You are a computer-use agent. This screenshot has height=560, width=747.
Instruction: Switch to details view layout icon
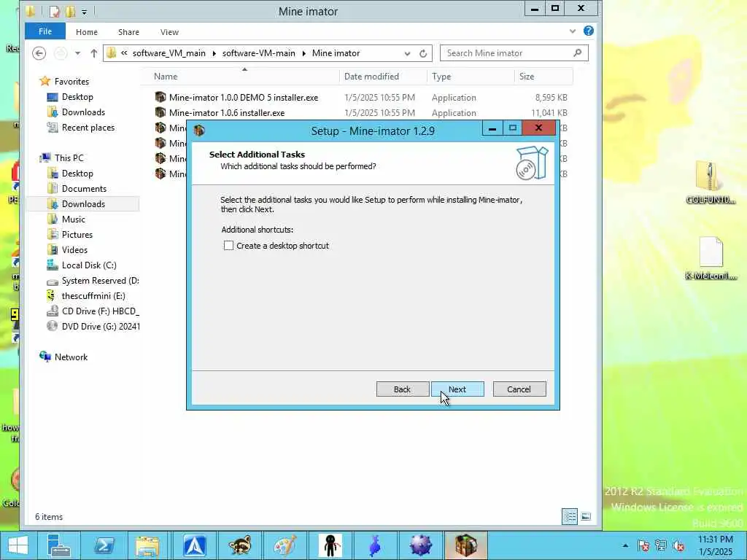pyautogui.click(x=570, y=517)
